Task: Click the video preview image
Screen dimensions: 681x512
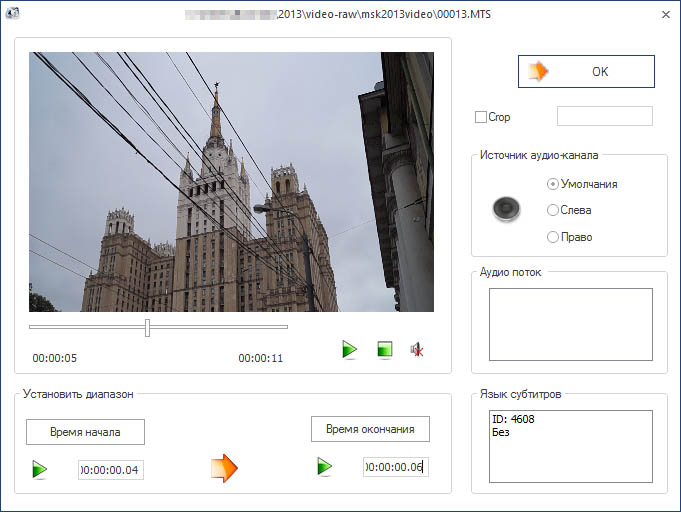Action: click(x=231, y=182)
